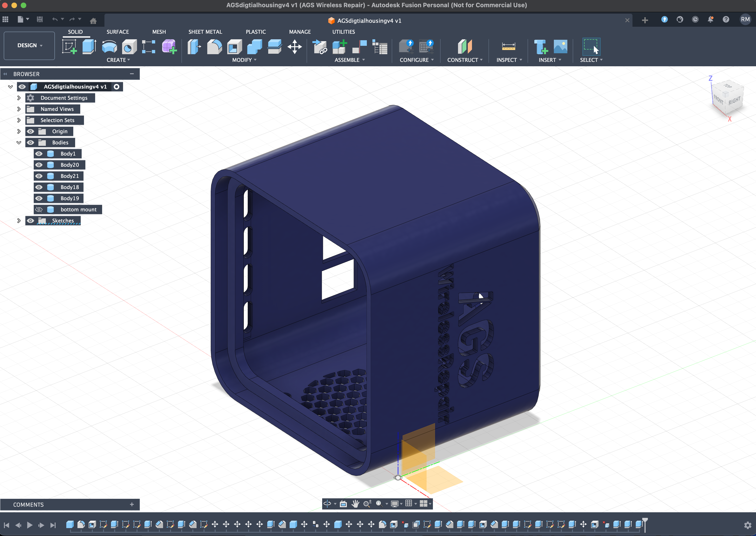Image resolution: width=756 pixels, height=536 pixels.
Task: Expand the Selection Sets node
Action: [19, 120]
